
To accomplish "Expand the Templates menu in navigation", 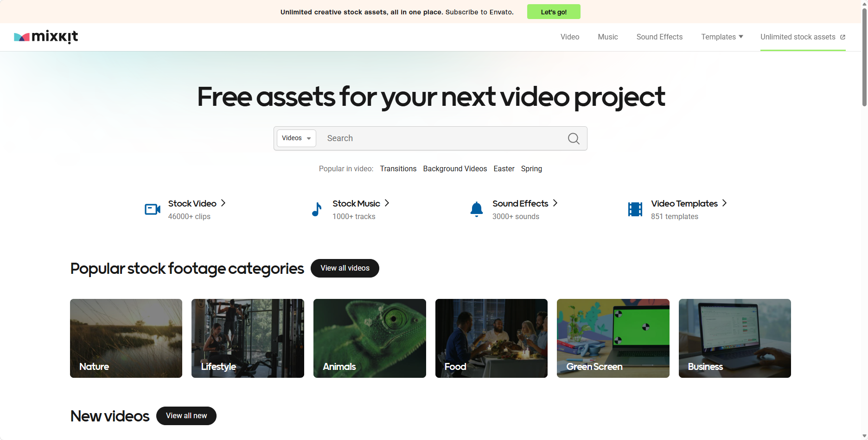I will point(721,37).
